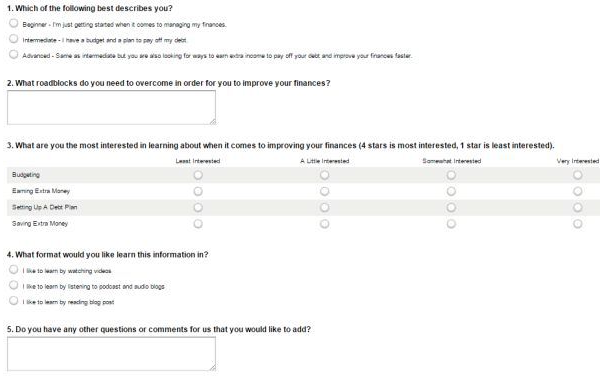Select the Beginner radio option
Image resolution: width=600 pixels, height=381 pixels.
(13, 23)
